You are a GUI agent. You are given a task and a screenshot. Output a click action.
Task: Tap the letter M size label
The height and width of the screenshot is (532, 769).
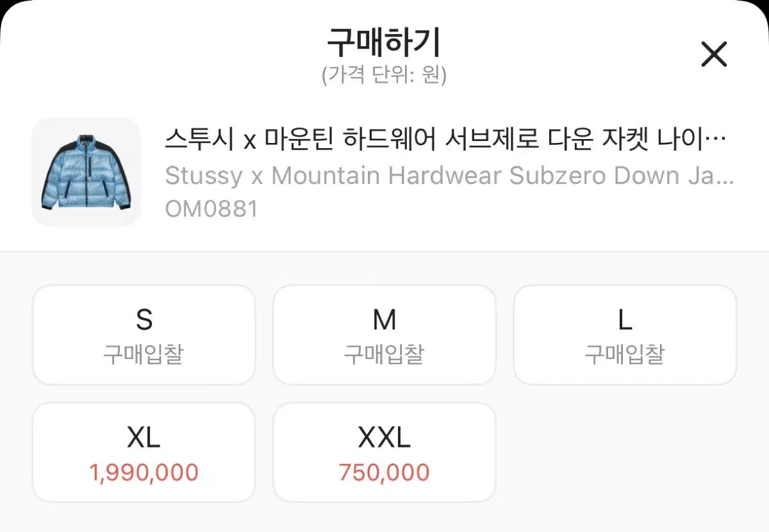click(384, 320)
